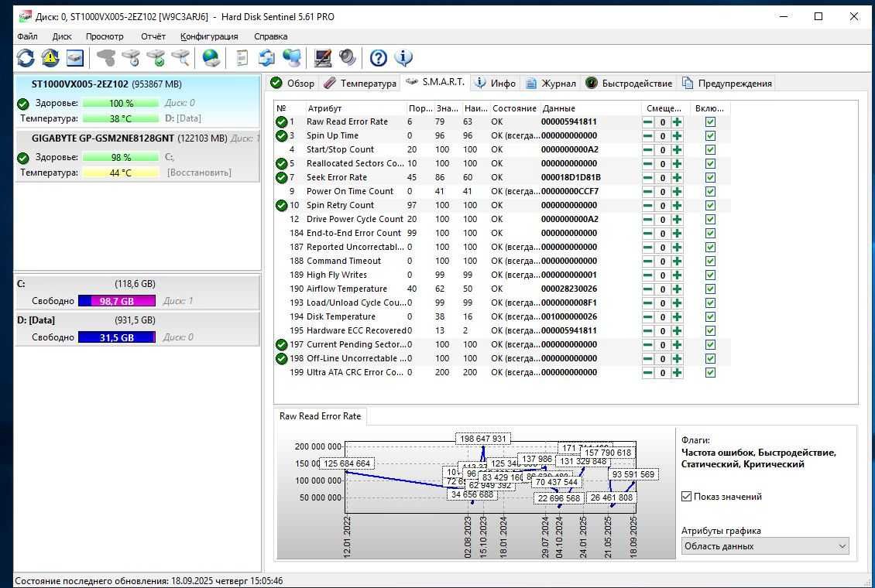Viewport: 875px width, 588px height.
Task: Click the 198 647 931 peak label on graph
Action: (x=482, y=439)
